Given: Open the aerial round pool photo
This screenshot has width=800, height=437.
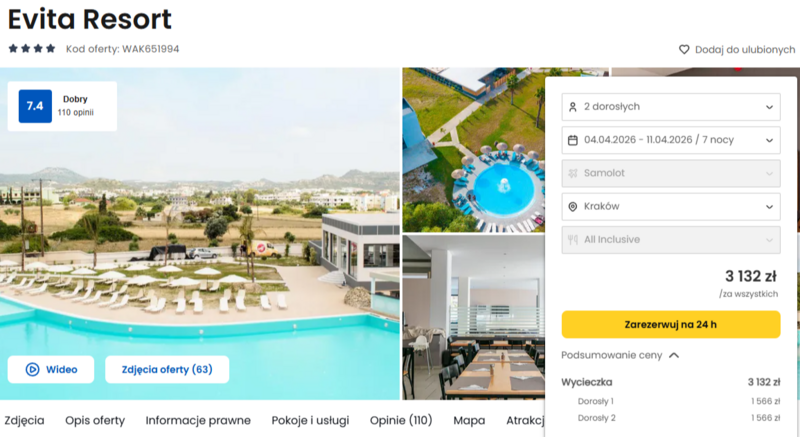Looking at the screenshot, I should click(473, 150).
